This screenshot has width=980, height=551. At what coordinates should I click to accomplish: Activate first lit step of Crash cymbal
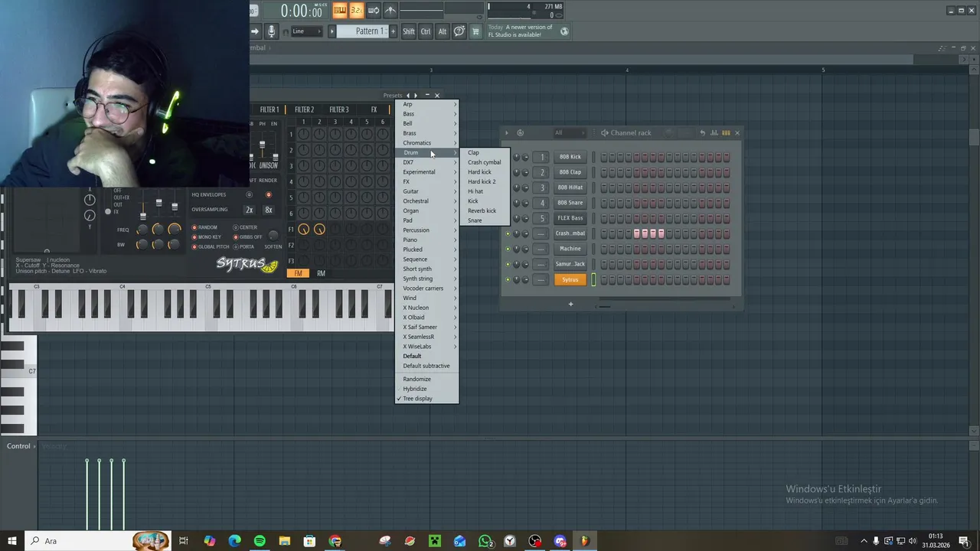(636, 233)
